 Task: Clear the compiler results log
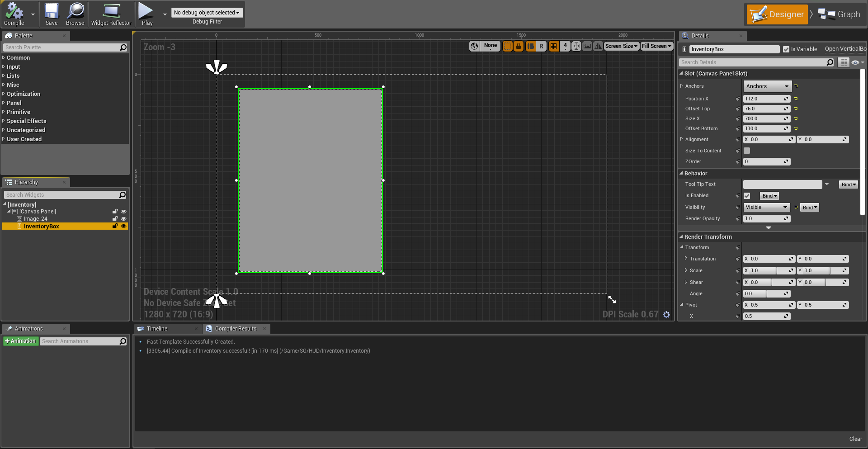(x=855, y=439)
